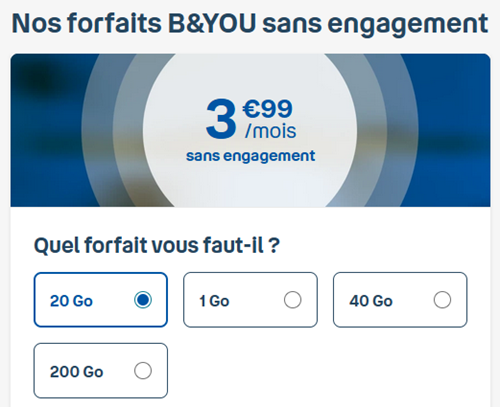Click the word "Quel" in the question heading
The width and height of the screenshot is (500, 407).
tap(57, 246)
